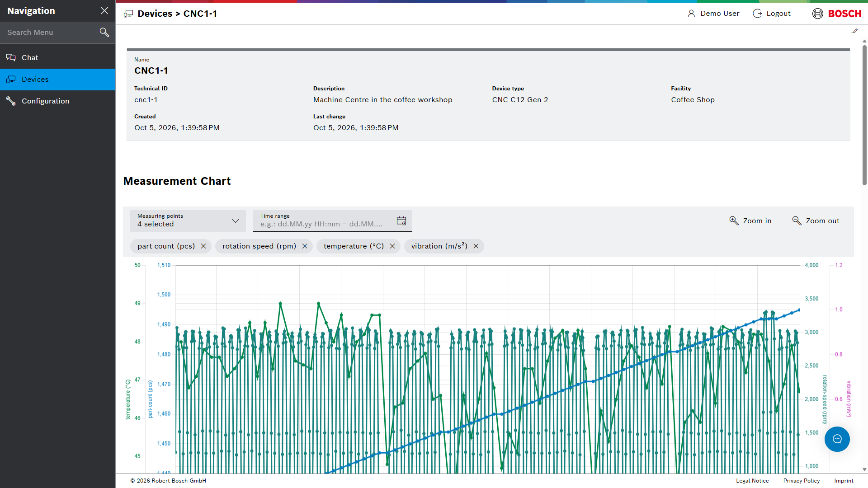Image resolution: width=868 pixels, height=488 pixels.
Task: Open the floating chat bubble button
Action: (x=837, y=439)
